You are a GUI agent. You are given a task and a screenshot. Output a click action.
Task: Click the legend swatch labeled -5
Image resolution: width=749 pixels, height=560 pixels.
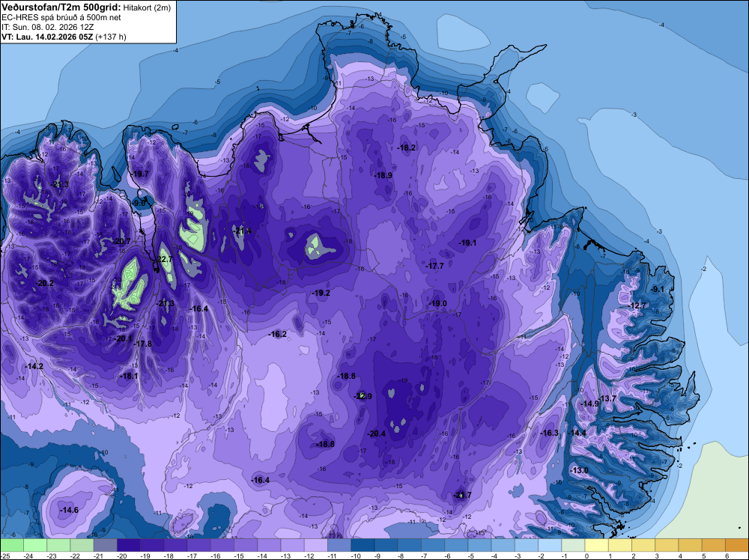click(x=479, y=545)
